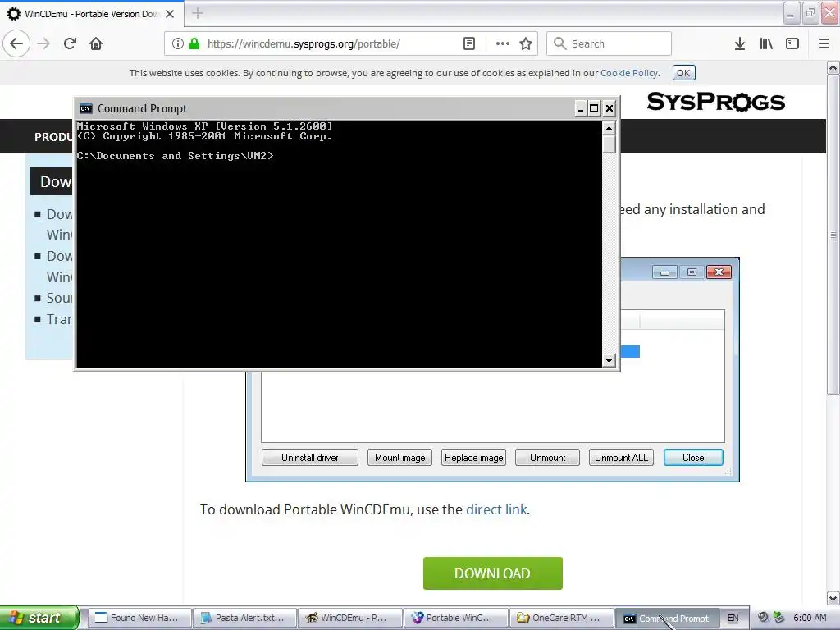
Task: Click the Replace image button
Action: pyautogui.click(x=473, y=458)
